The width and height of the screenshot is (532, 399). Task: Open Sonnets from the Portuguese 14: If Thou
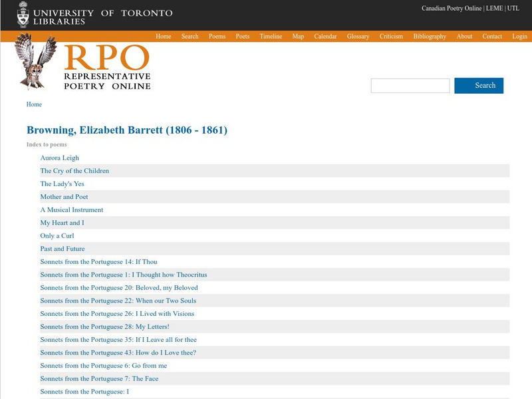click(x=98, y=261)
